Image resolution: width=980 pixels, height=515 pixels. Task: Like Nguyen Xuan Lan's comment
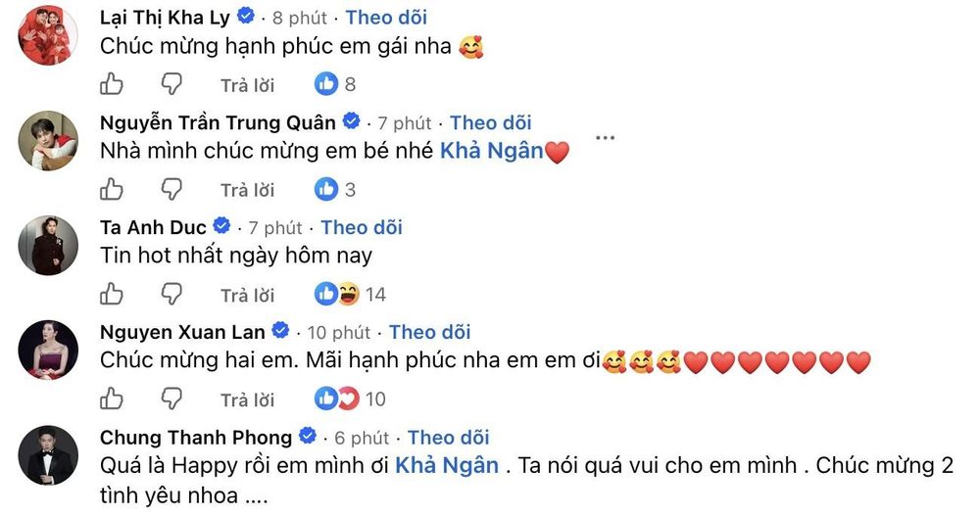click(112, 398)
